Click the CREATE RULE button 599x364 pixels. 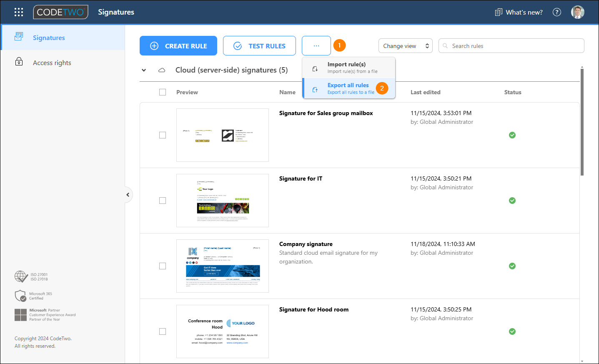tap(178, 46)
